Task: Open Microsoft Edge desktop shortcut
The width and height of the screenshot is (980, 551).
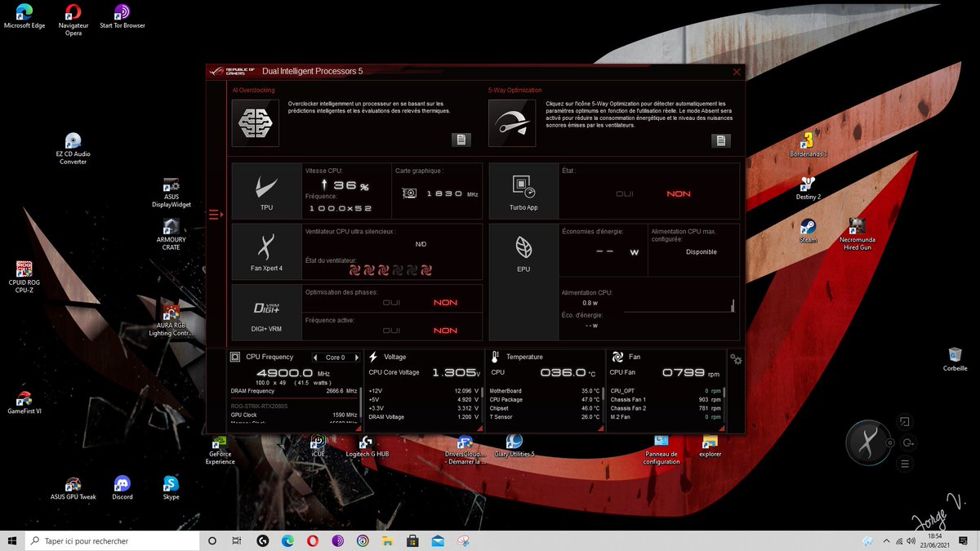Action: point(24,16)
